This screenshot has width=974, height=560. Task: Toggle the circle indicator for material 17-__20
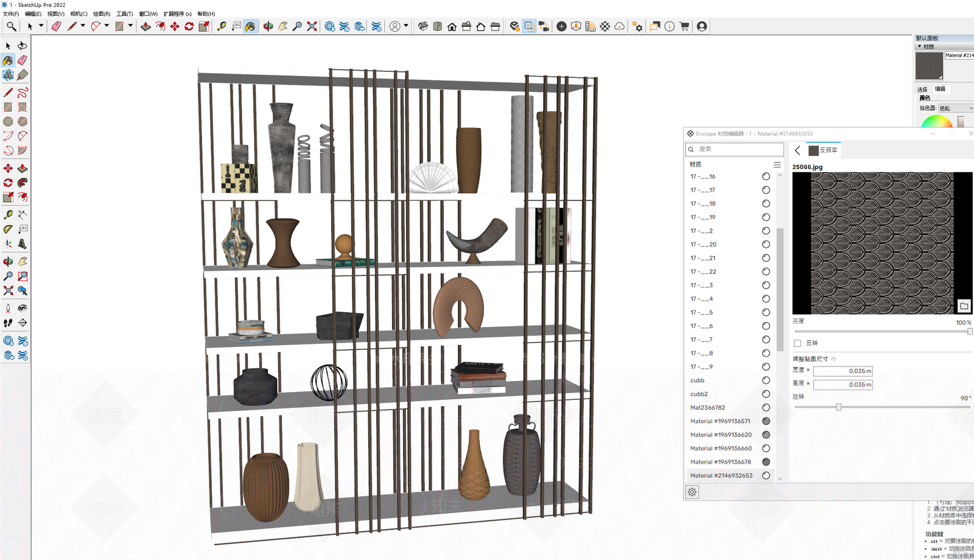click(x=766, y=244)
